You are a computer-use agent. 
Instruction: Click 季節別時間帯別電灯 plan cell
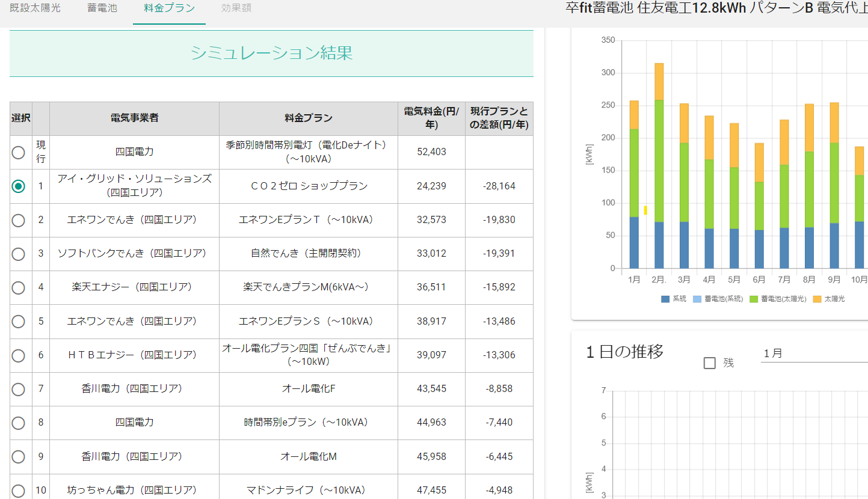309,152
